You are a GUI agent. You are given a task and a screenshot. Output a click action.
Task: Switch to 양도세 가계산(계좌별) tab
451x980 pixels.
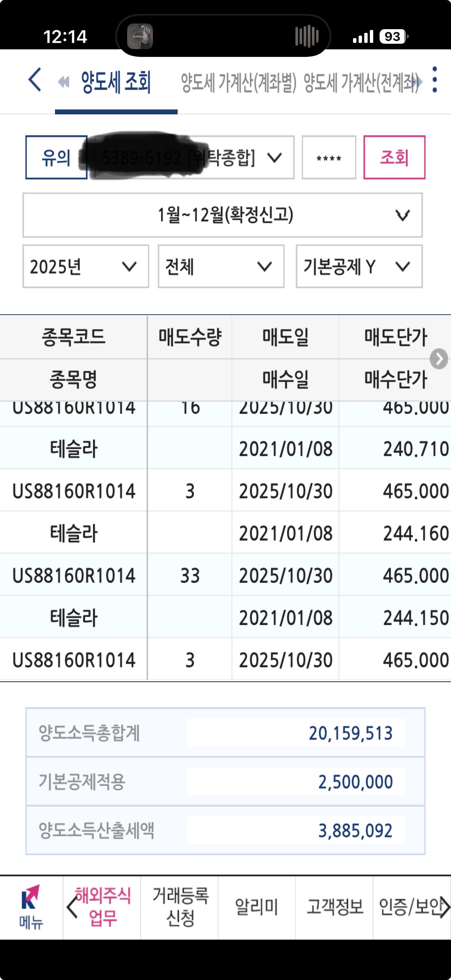(239, 83)
